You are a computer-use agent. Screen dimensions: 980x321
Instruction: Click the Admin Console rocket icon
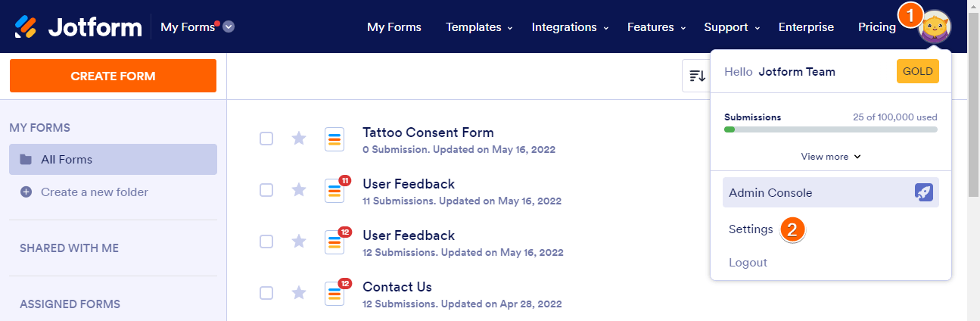(923, 192)
